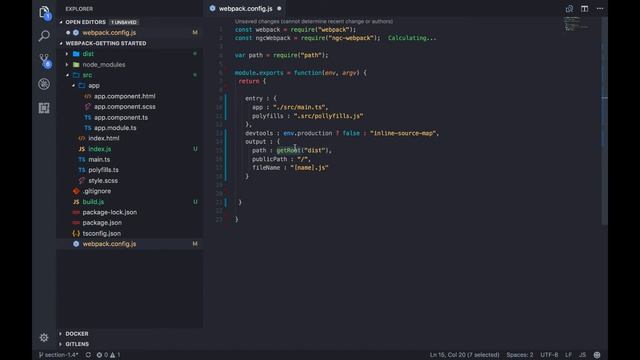Collapse the WEBPACK-GETTING STARTED section
The height and width of the screenshot is (360, 640).
pyautogui.click(x=106, y=43)
